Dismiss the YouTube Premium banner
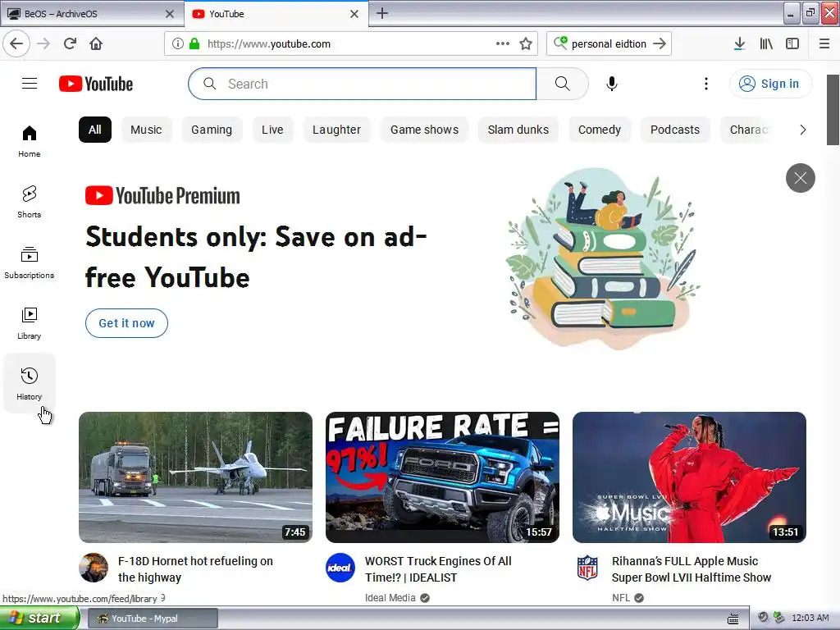 pos(801,178)
